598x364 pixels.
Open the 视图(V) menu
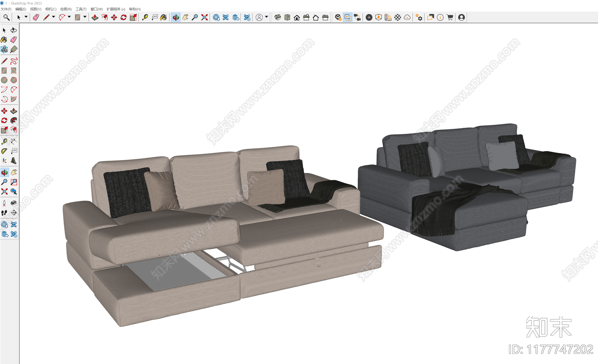point(36,9)
